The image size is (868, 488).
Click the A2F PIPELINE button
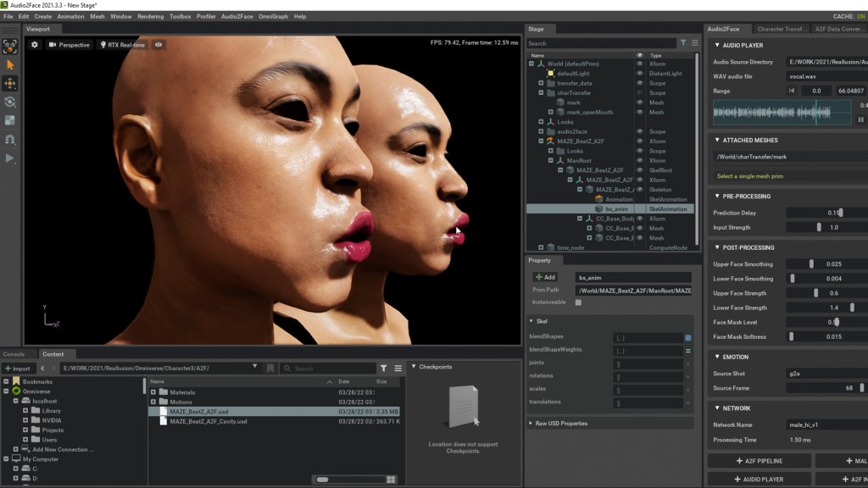point(759,461)
